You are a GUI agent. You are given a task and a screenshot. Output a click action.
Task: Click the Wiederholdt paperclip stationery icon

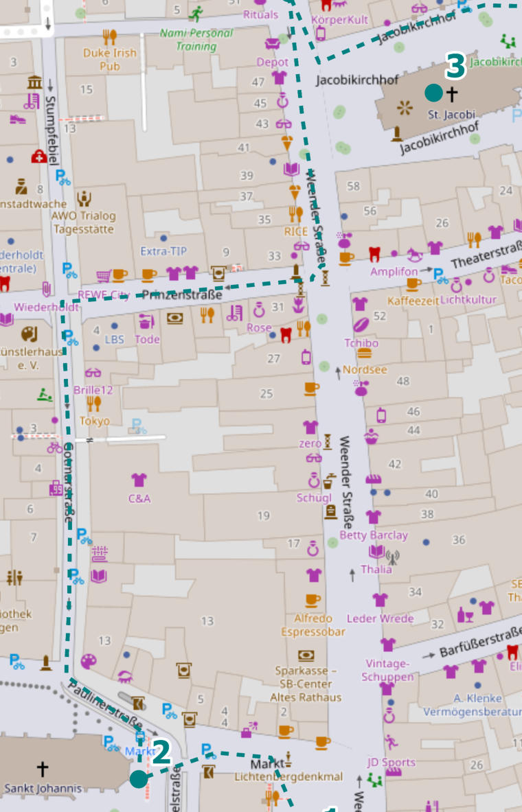tap(46, 289)
